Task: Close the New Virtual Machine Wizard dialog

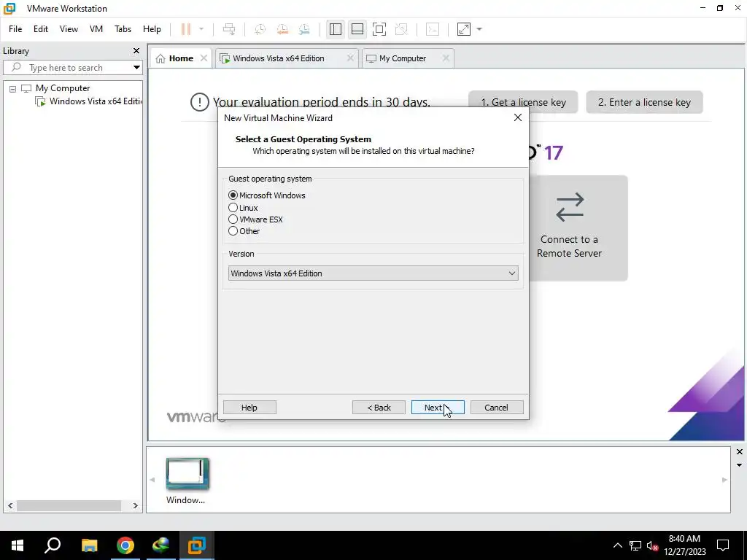Action: (x=518, y=117)
